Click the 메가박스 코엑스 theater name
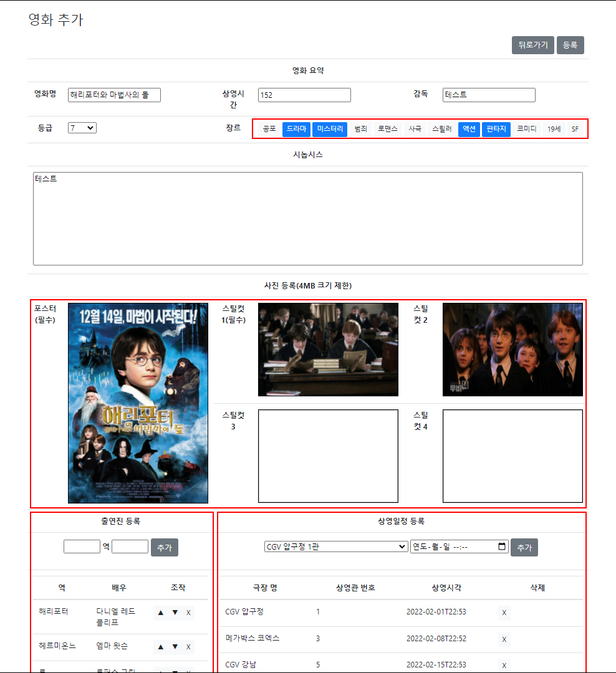 point(253,638)
